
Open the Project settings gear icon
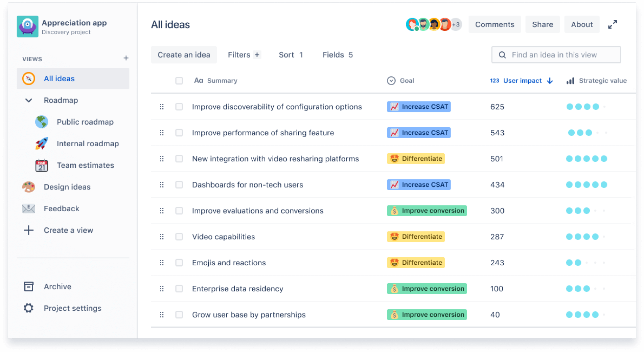pyautogui.click(x=29, y=308)
